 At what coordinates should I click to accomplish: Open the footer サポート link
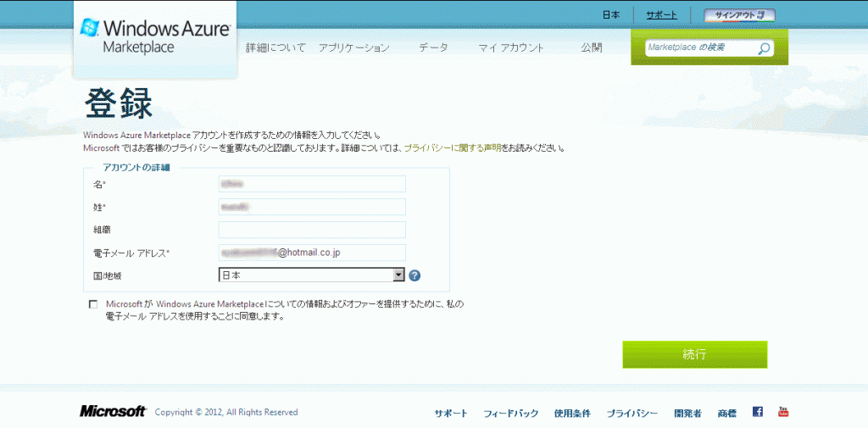click(x=451, y=413)
